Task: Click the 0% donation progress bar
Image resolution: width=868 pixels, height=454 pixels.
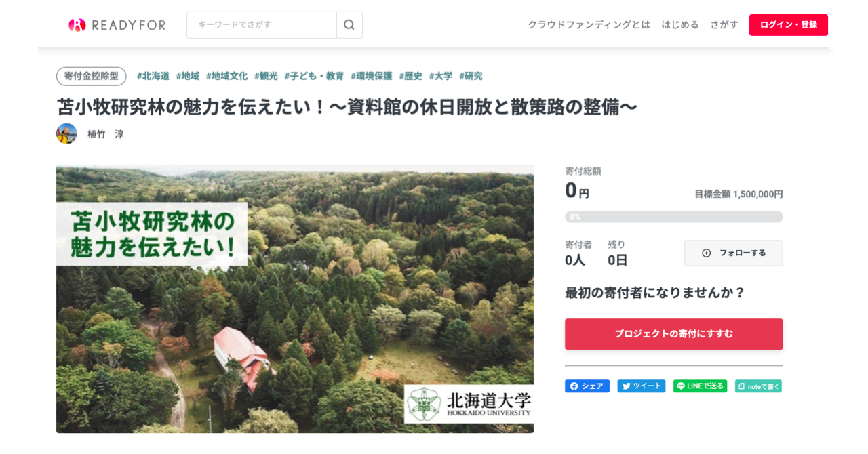Action: tap(674, 217)
